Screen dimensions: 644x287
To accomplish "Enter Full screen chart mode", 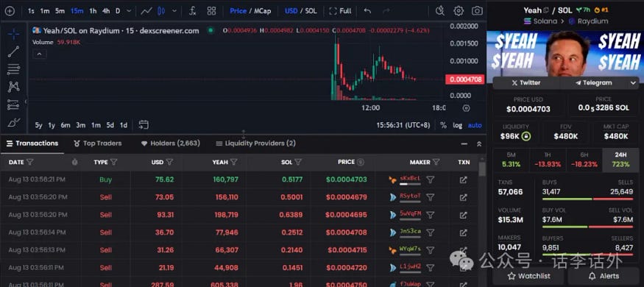I will click(x=341, y=11).
